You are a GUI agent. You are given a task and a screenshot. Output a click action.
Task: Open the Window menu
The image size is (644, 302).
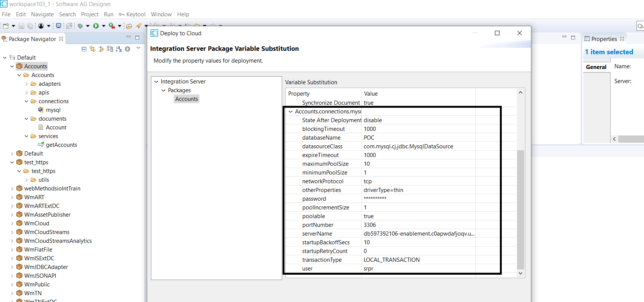[161, 14]
